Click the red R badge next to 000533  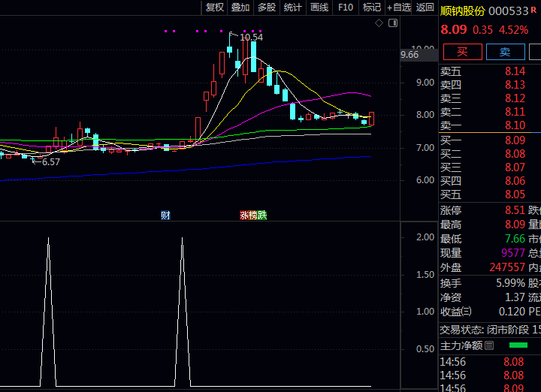pos(534,11)
